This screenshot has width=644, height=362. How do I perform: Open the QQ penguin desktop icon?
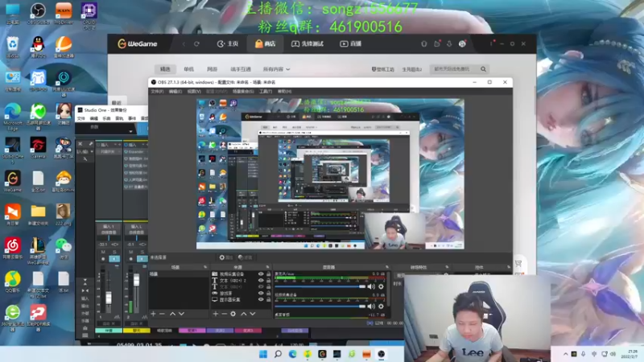[x=38, y=47]
